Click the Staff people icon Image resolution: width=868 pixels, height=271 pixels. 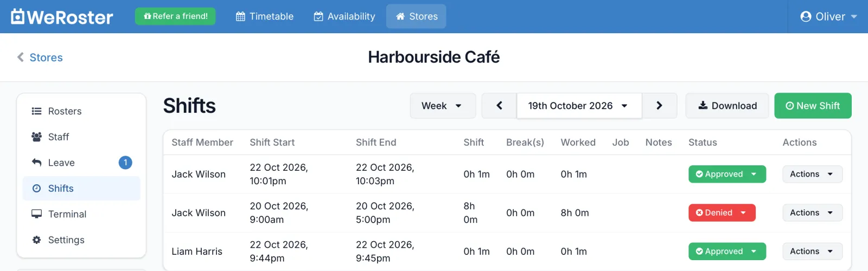point(36,137)
